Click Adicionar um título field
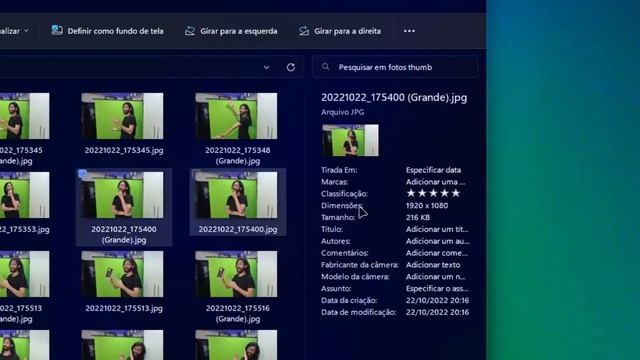640x360 pixels. [437, 229]
